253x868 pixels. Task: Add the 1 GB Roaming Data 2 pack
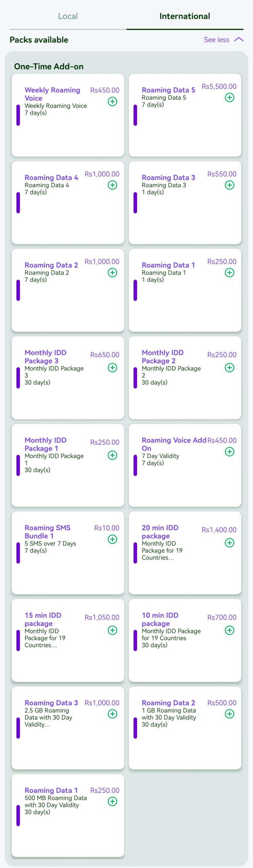230,714
